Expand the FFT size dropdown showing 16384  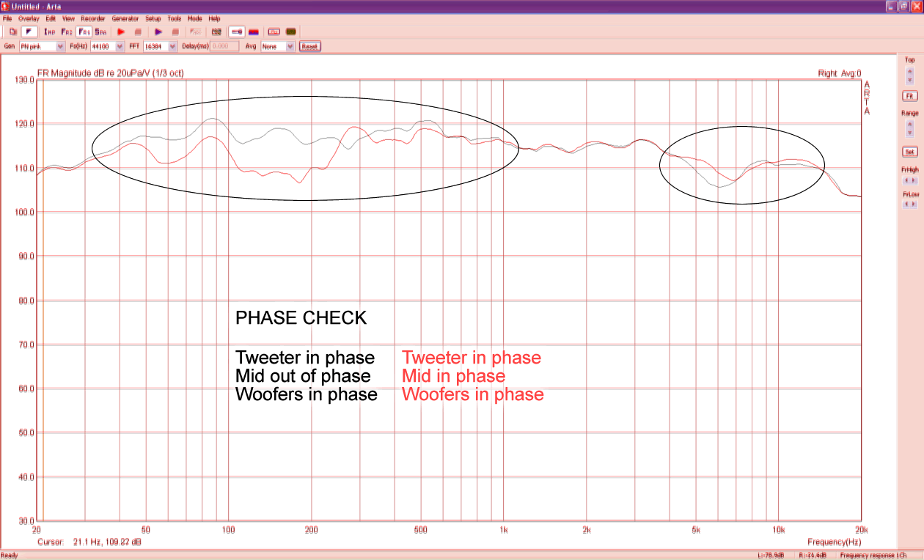[x=173, y=46]
